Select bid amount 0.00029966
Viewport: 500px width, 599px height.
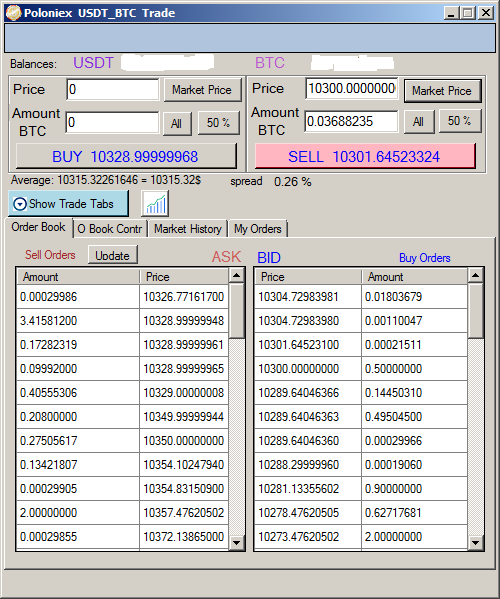pos(414,441)
